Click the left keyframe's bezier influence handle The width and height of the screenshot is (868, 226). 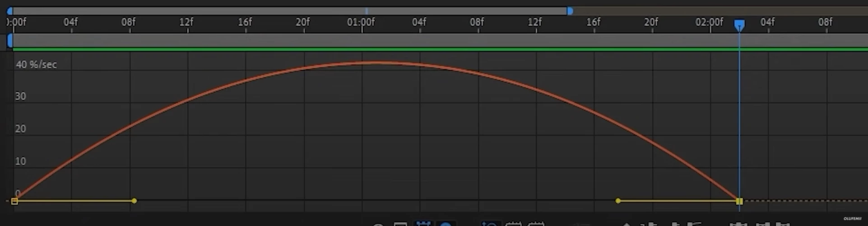[x=134, y=201]
